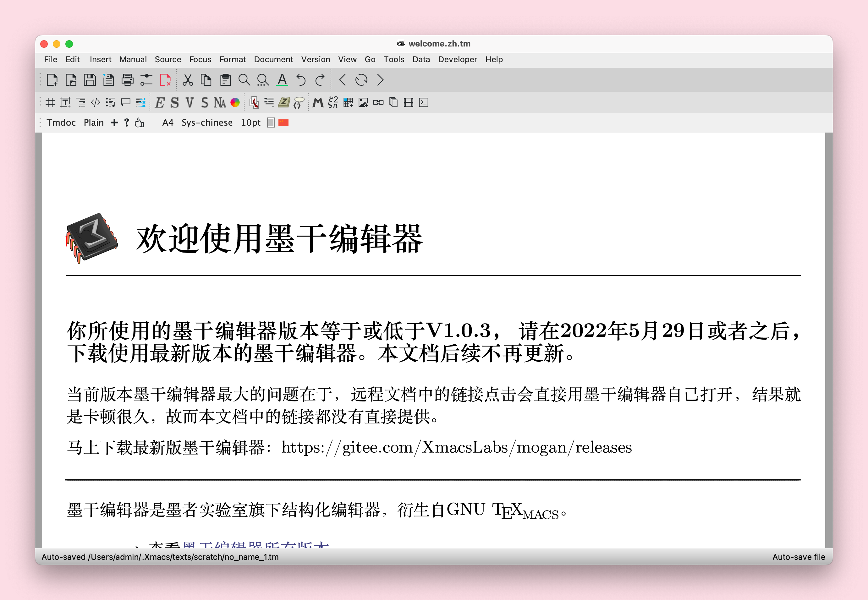This screenshot has height=600, width=868.
Task: Open the Format menu
Action: (x=233, y=59)
